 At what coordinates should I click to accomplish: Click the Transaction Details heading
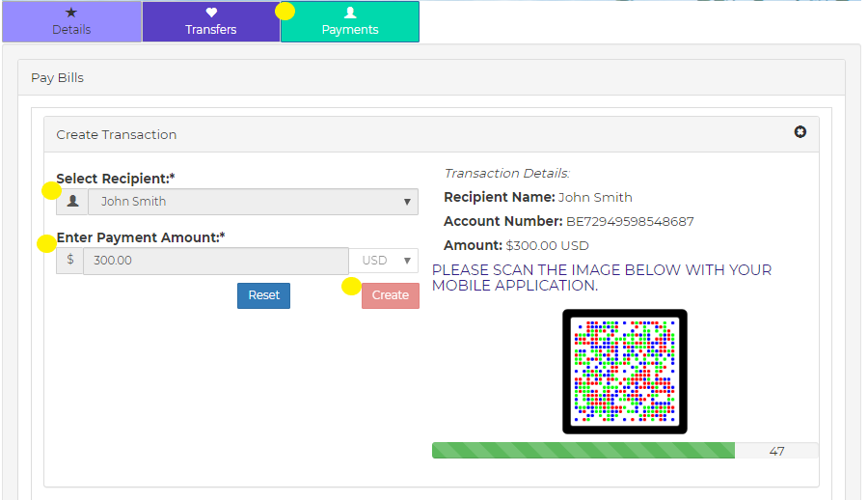point(506,174)
